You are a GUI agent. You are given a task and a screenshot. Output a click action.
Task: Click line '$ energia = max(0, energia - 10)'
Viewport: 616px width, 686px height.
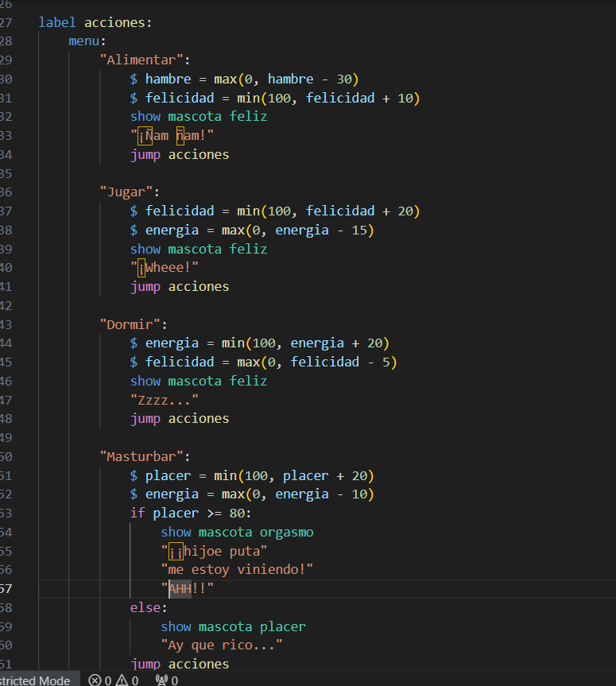tap(252, 494)
